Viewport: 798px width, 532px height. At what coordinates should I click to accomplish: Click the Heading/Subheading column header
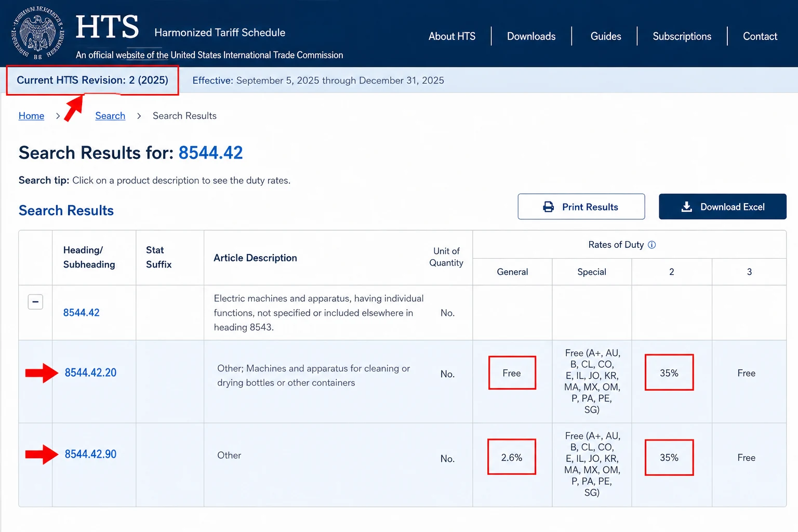click(89, 257)
